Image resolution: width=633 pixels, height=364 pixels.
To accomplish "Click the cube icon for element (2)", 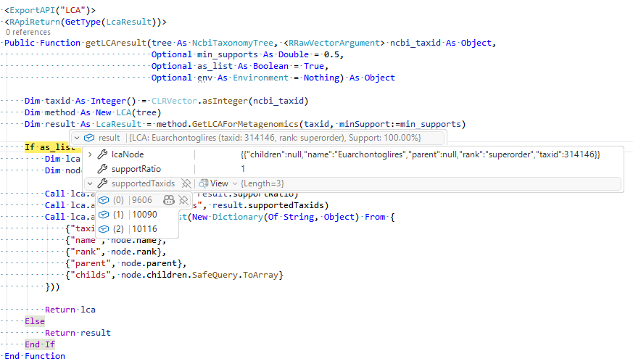I will [103, 229].
